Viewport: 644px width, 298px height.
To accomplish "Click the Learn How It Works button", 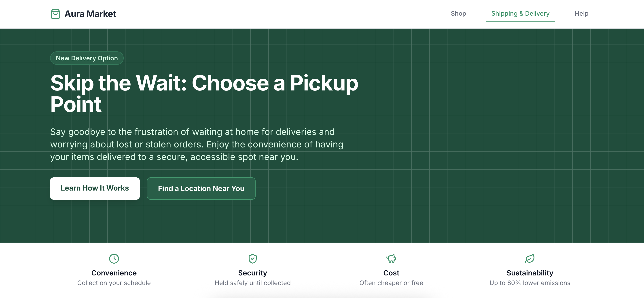I will (x=95, y=188).
